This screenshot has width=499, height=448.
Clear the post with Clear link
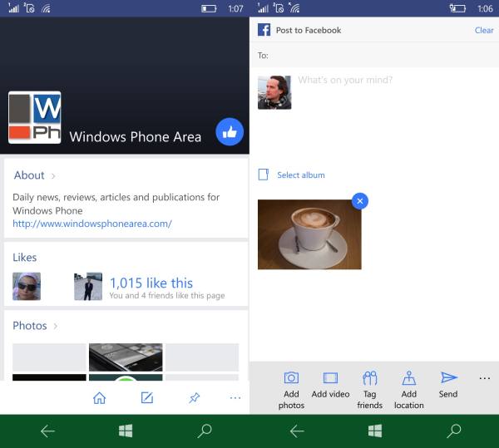coord(484,30)
